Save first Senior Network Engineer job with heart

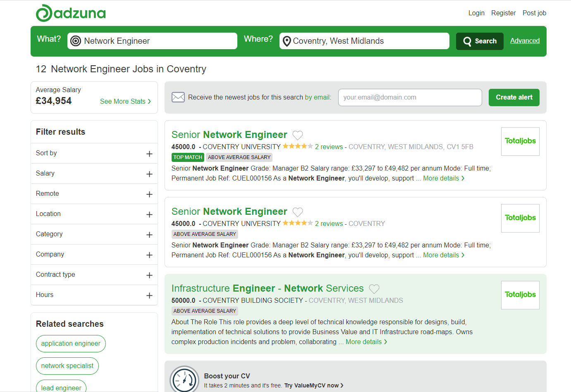[x=298, y=135]
